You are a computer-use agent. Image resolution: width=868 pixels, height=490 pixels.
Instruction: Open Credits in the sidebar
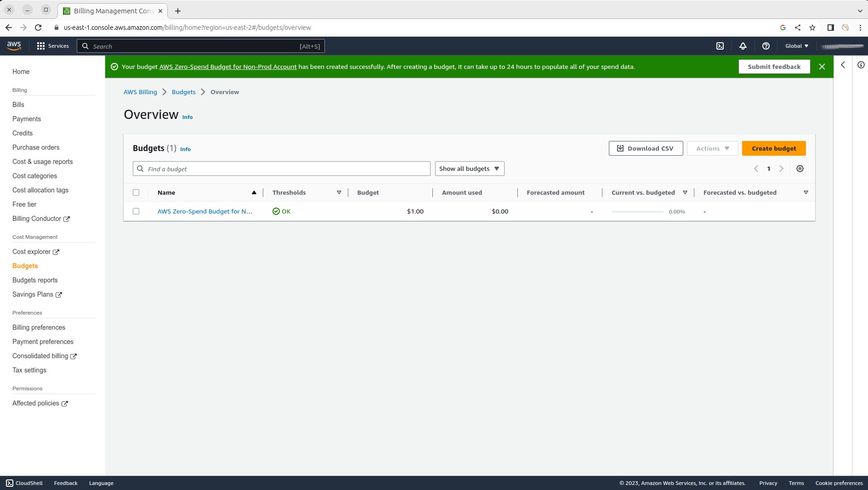pos(23,133)
